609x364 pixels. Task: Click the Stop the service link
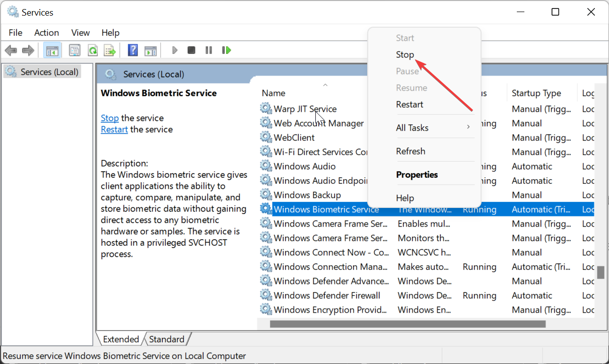[x=110, y=118]
